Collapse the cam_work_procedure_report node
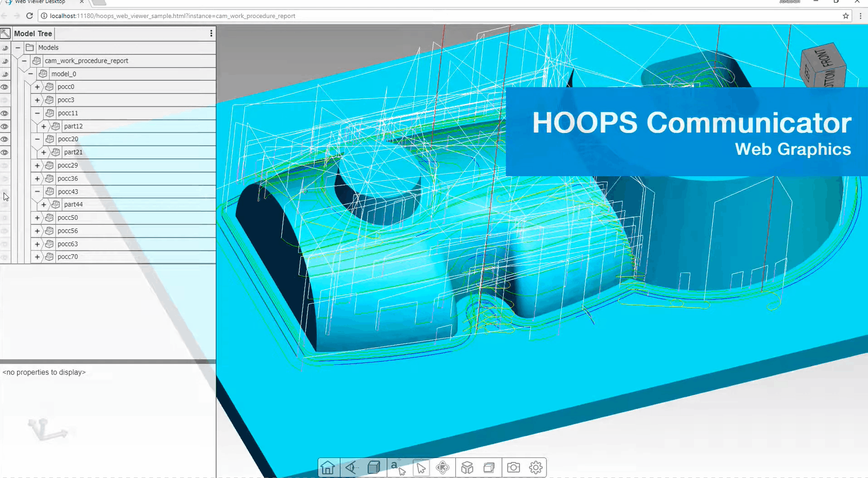Screen dimensions: 868x478 [24, 61]
